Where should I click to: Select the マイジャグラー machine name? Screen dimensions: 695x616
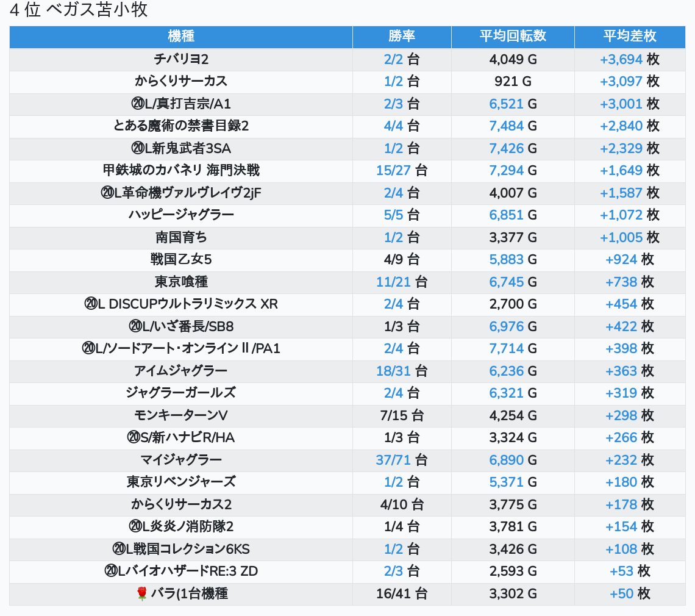pos(181,460)
